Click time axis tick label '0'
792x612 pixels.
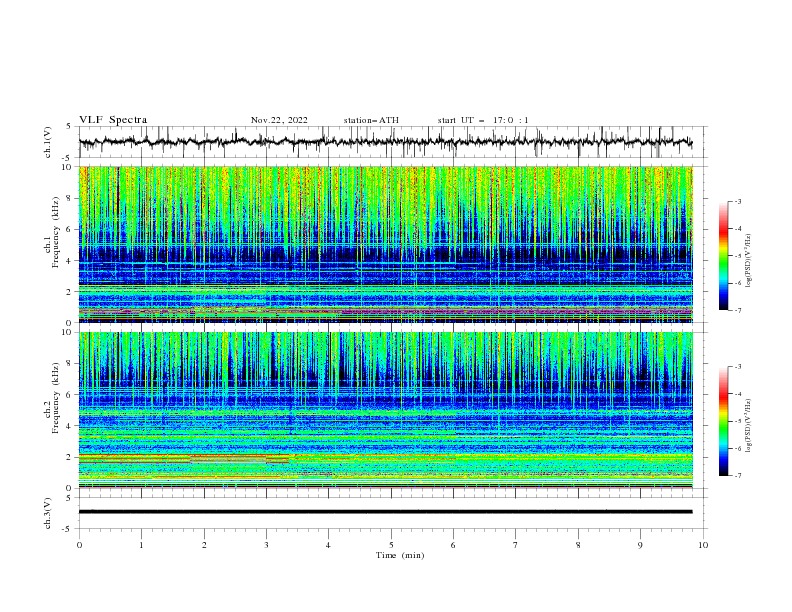pos(79,545)
